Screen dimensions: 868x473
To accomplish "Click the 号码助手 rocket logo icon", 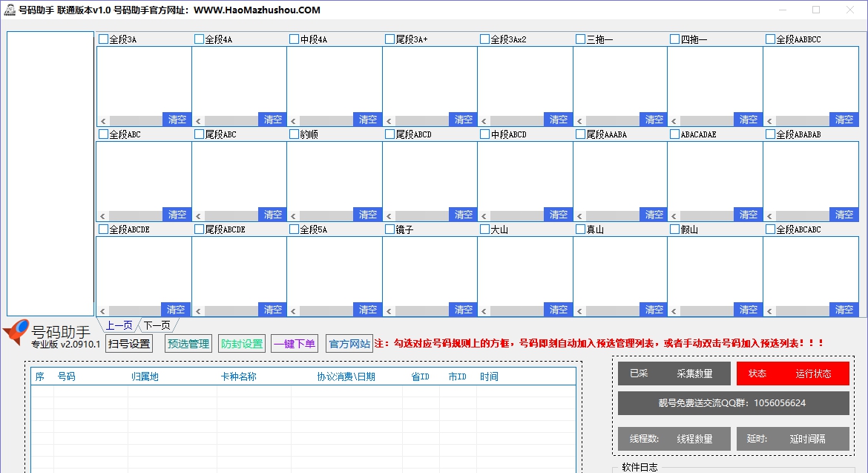I will 16,333.
